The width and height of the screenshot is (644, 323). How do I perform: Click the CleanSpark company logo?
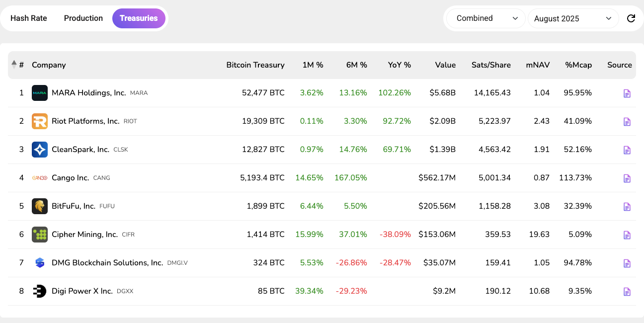click(40, 150)
